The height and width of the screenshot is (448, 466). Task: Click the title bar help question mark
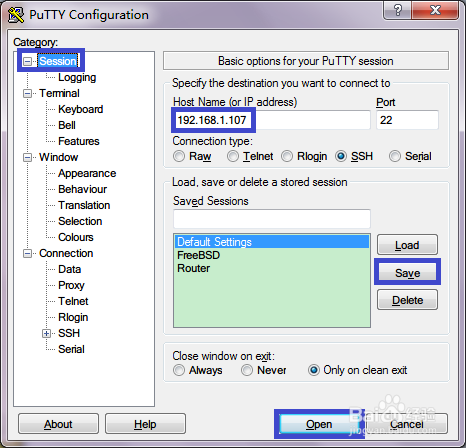click(x=397, y=10)
